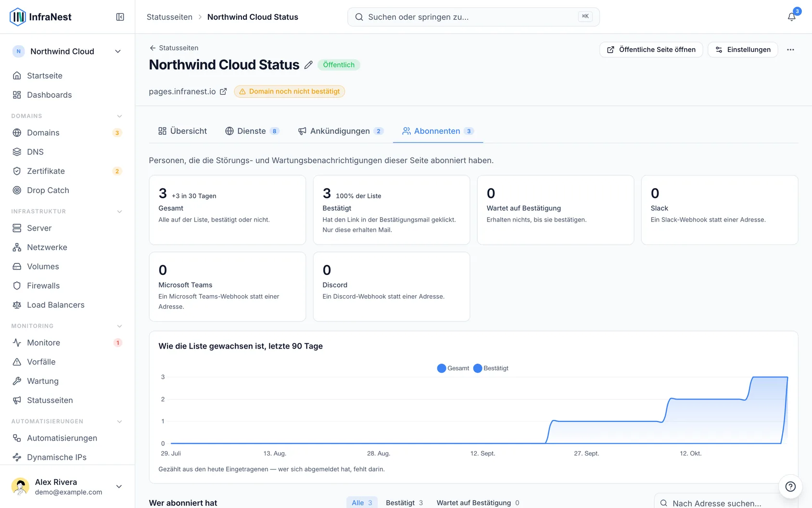This screenshot has height=508, width=812.
Task: Open the notifications bell
Action: coord(791,17)
